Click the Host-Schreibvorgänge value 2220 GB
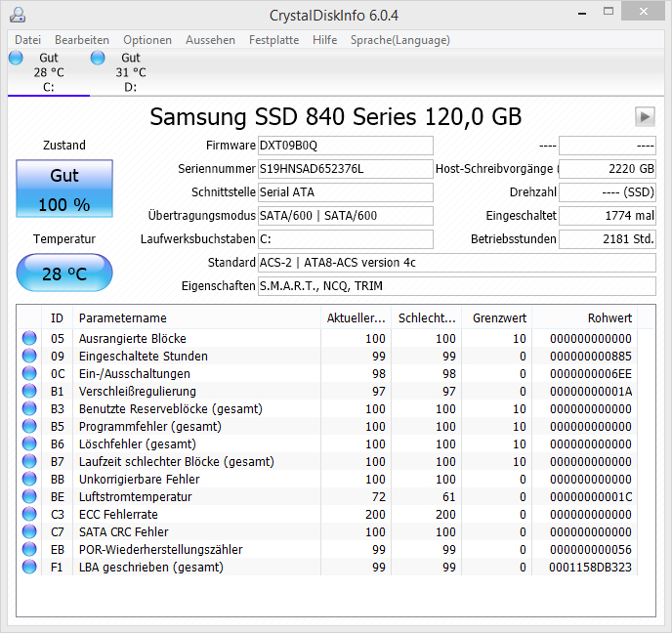Screen dimensions: 672x633 [x=608, y=169]
